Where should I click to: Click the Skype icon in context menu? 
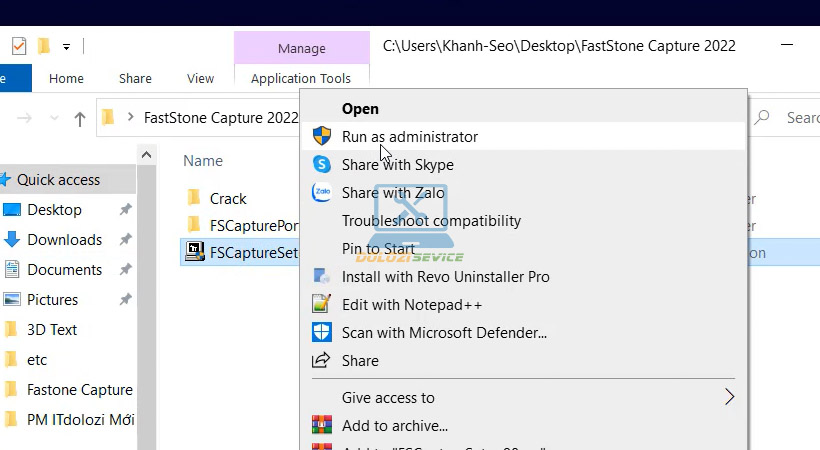pos(321,165)
